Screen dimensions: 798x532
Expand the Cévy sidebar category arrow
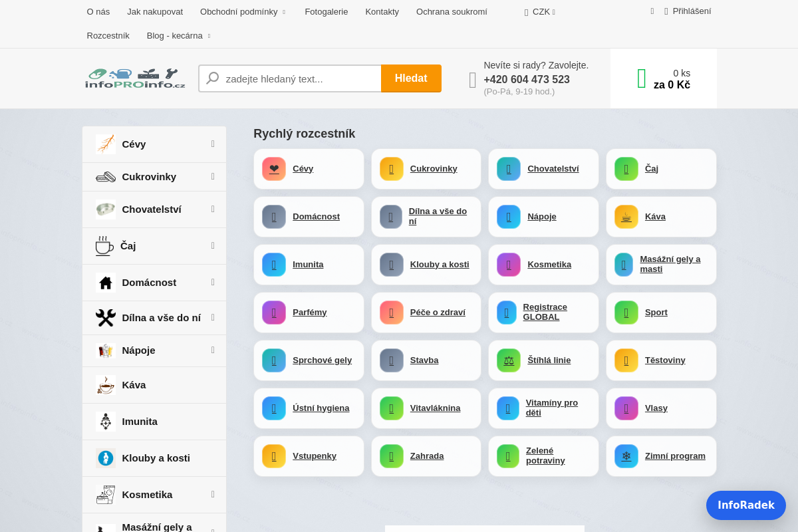[213, 144]
